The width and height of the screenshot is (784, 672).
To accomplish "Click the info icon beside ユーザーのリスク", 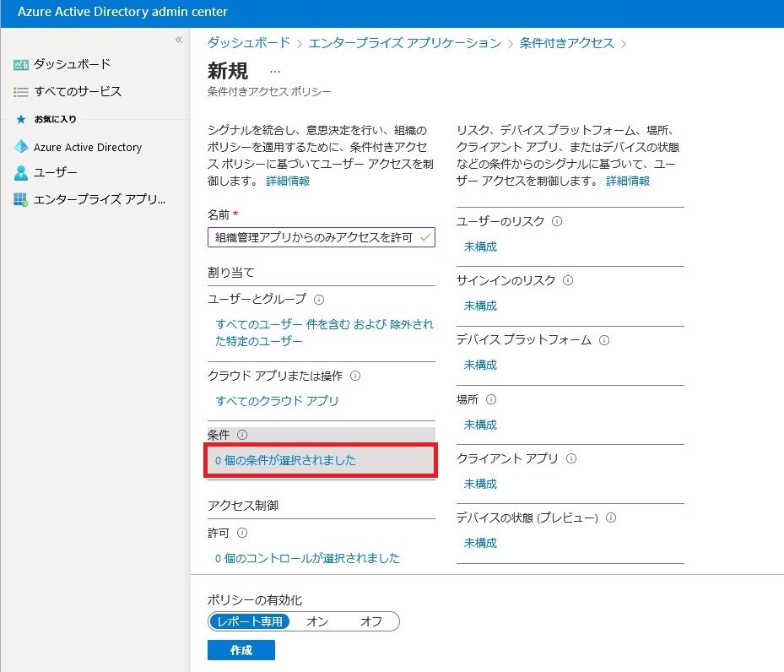I will [x=556, y=221].
